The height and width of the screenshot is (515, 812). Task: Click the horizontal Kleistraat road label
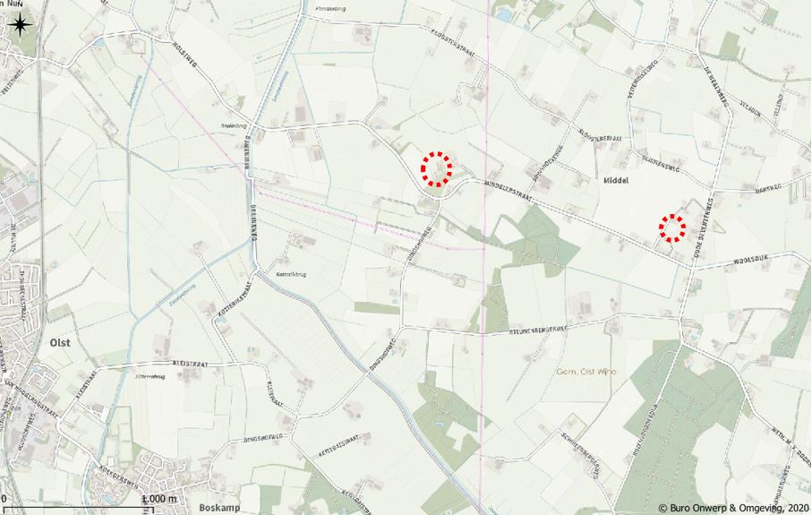(x=190, y=365)
